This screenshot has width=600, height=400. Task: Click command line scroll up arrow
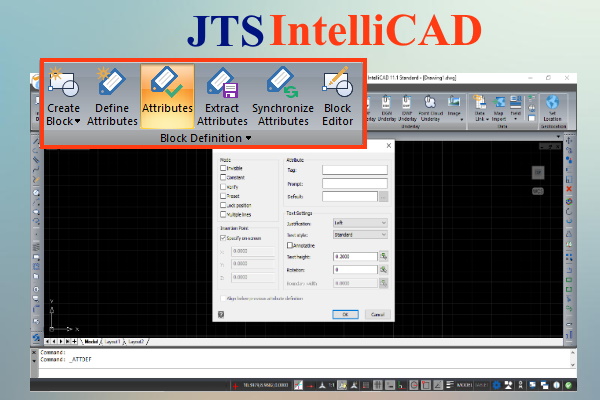(x=573, y=353)
